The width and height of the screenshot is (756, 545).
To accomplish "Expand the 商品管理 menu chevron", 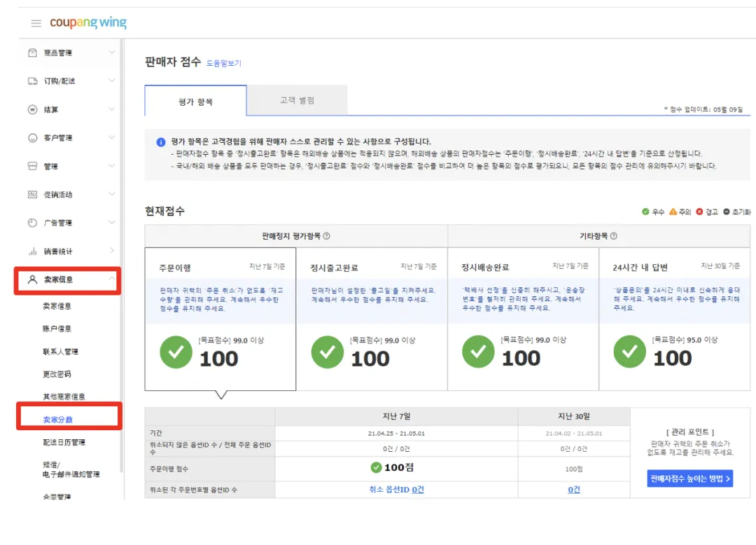I will [x=112, y=52].
